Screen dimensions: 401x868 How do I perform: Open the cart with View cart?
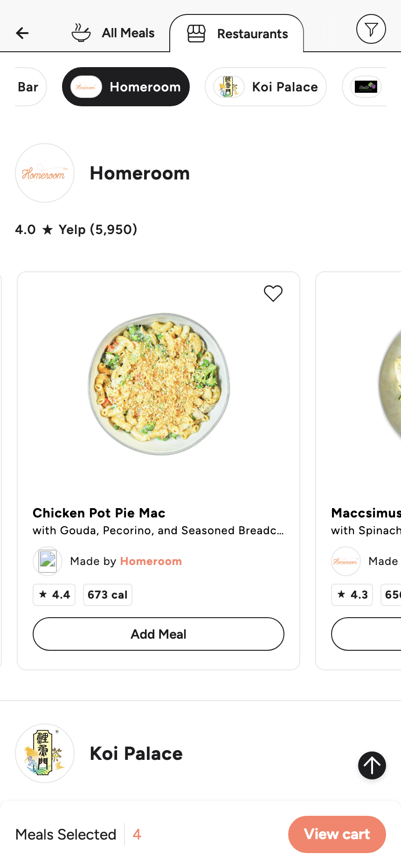(337, 834)
